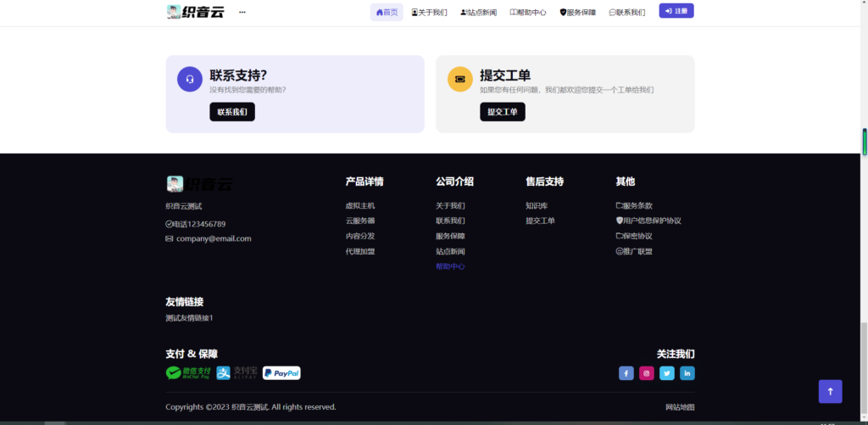Open the 网站地图 sitemap link
The height and width of the screenshot is (425, 868).
tap(680, 407)
